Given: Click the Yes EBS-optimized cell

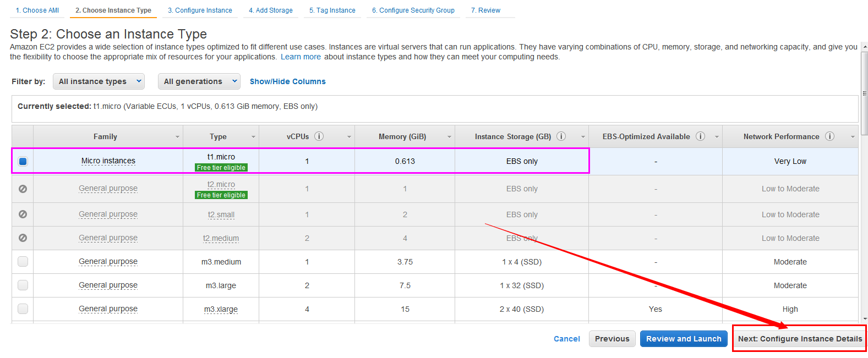Looking at the screenshot, I should tap(656, 309).
